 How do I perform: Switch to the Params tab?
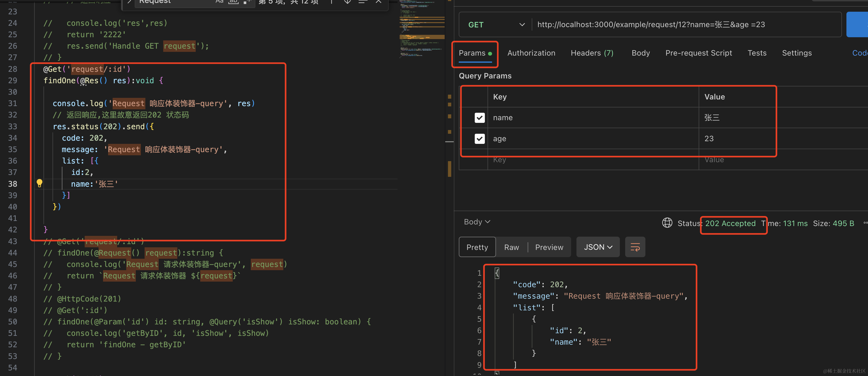[x=475, y=53]
